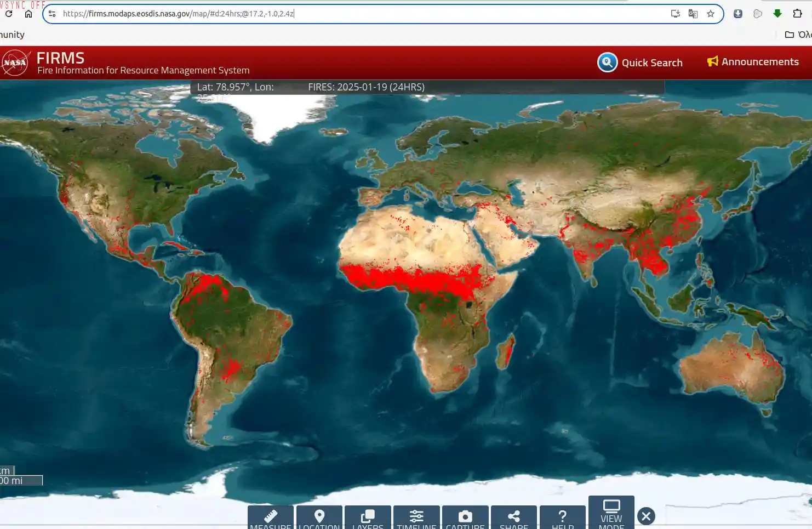Click the URL address field
This screenshot has width=812, height=529.
(x=362, y=14)
